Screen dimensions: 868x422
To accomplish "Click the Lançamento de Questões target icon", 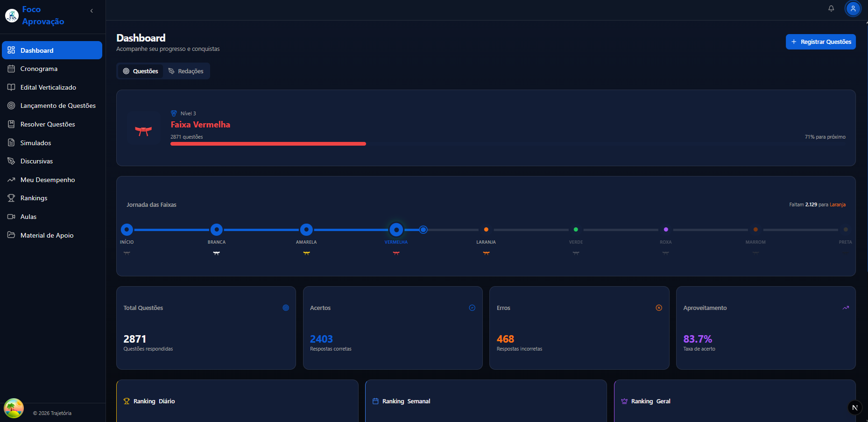I will (11, 105).
